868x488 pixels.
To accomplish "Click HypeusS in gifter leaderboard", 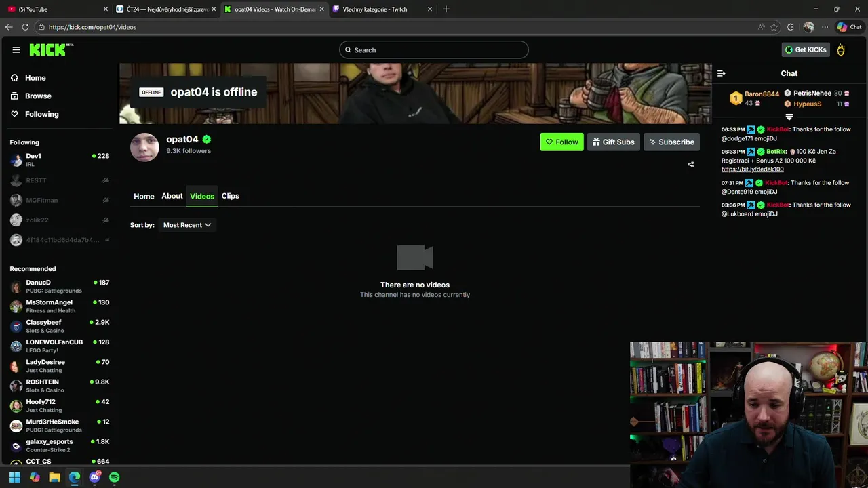I will pyautogui.click(x=807, y=104).
